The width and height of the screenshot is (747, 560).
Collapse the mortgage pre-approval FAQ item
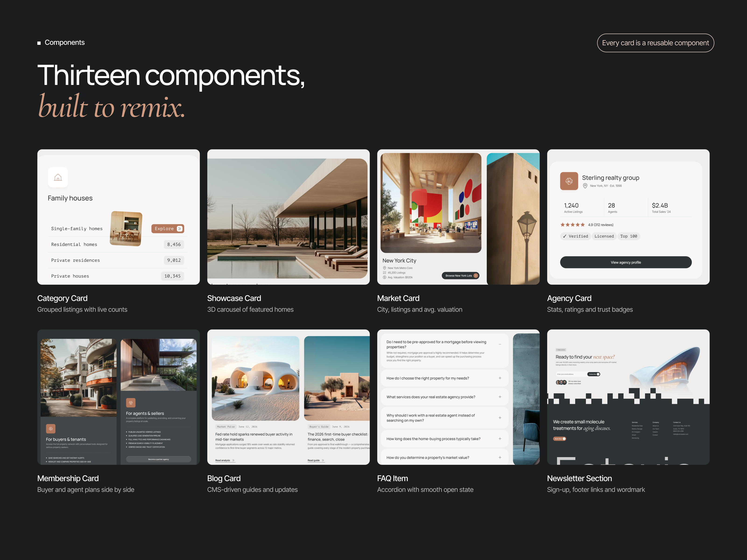pyautogui.click(x=500, y=344)
